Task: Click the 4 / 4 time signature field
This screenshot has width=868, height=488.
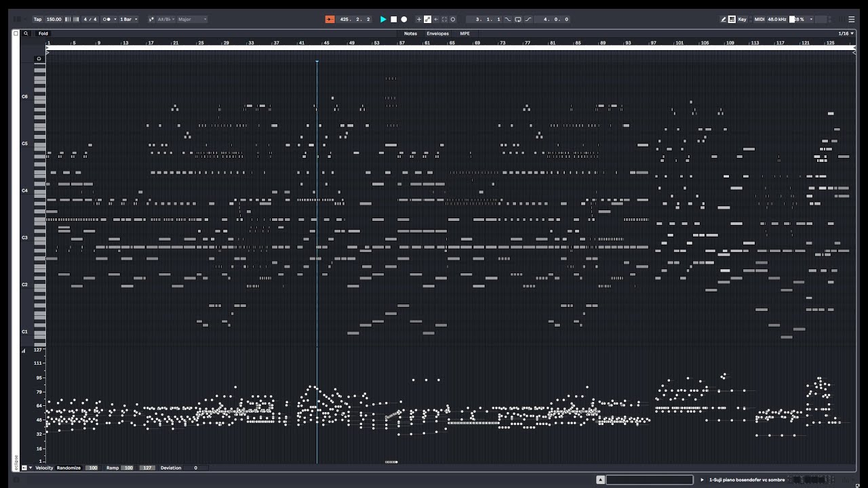Action: click(x=90, y=19)
